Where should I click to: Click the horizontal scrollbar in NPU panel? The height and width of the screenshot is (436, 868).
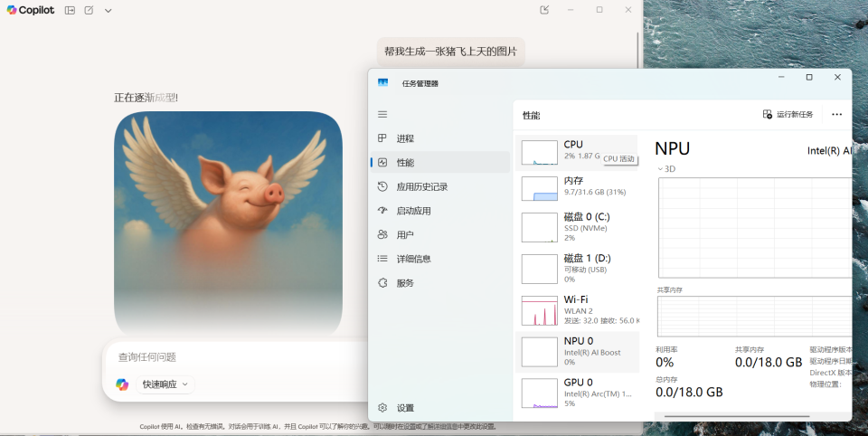(737, 417)
